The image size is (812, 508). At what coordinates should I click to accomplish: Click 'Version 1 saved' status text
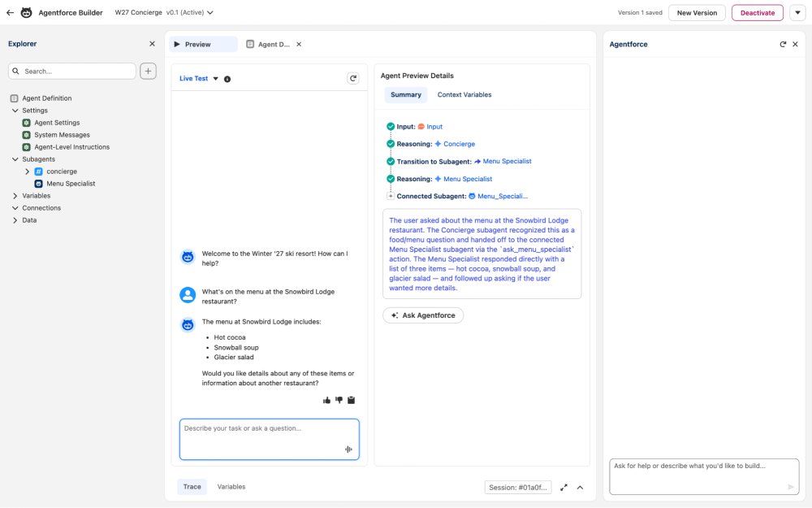point(640,12)
